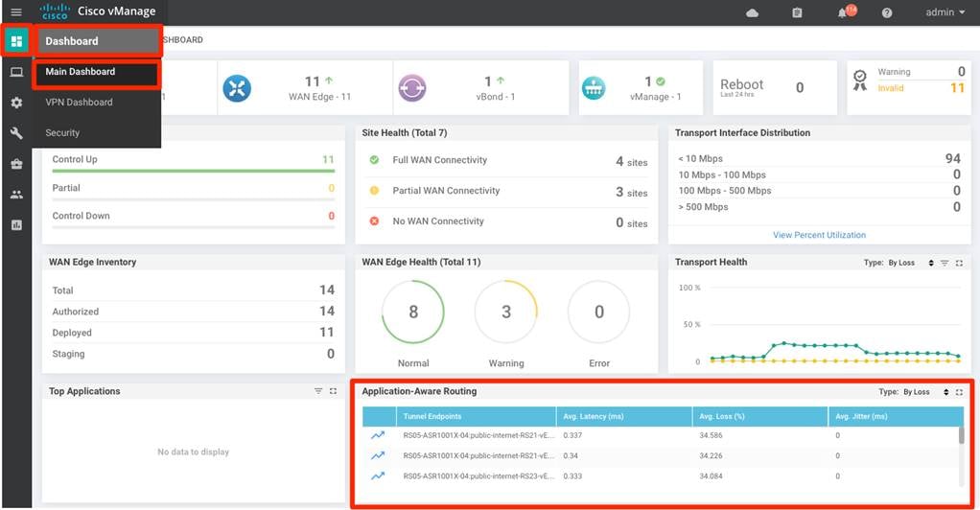Screen dimensions: 980x510
Task: Sort by the Avg. Loss (%) column header
Action: pos(760,416)
